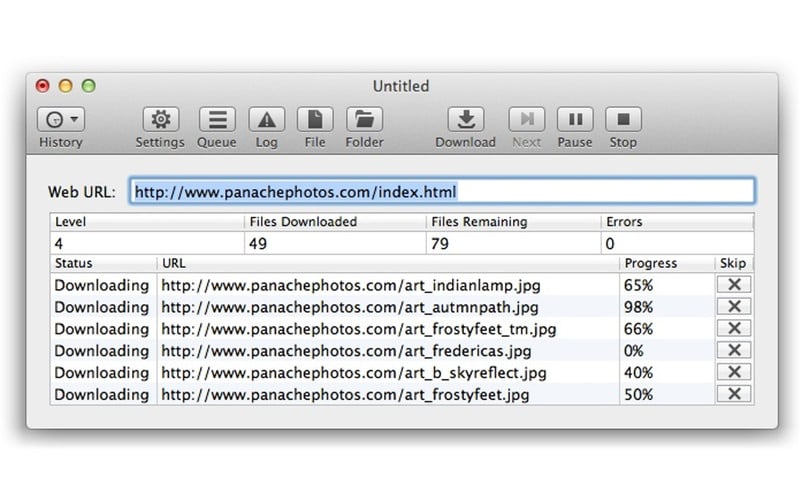Click the 50% progress value

click(638, 395)
